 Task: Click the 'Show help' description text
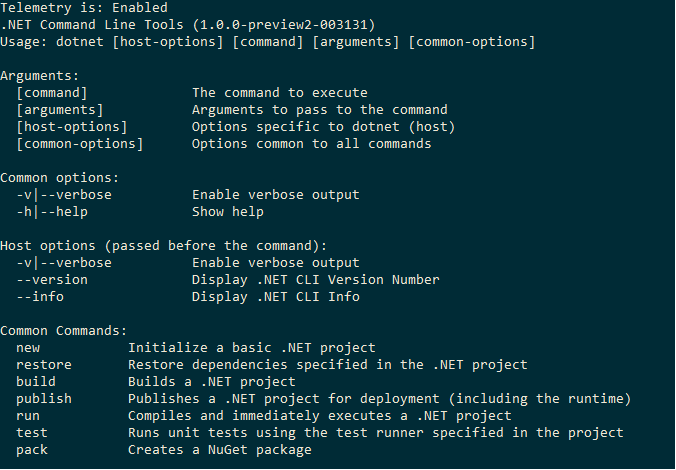coord(228,212)
